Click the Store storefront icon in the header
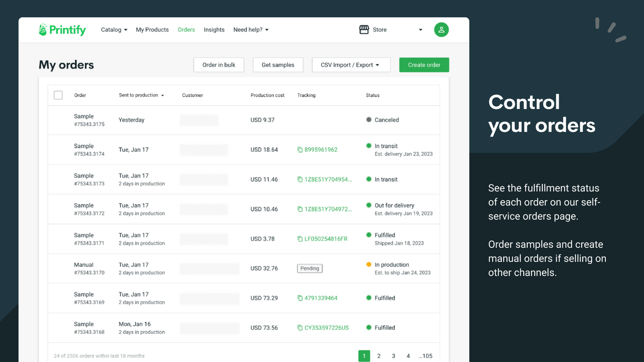 [364, 29]
